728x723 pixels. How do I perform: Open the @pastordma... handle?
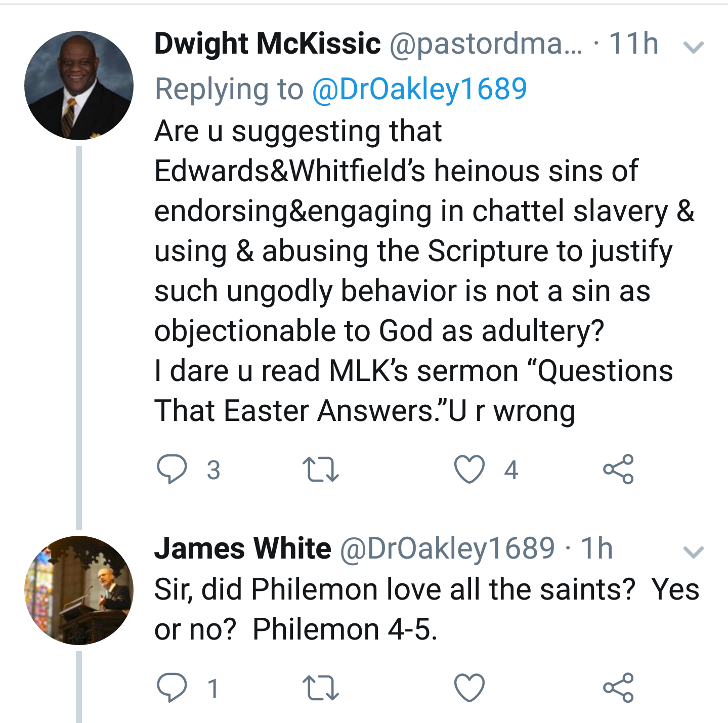click(486, 45)
